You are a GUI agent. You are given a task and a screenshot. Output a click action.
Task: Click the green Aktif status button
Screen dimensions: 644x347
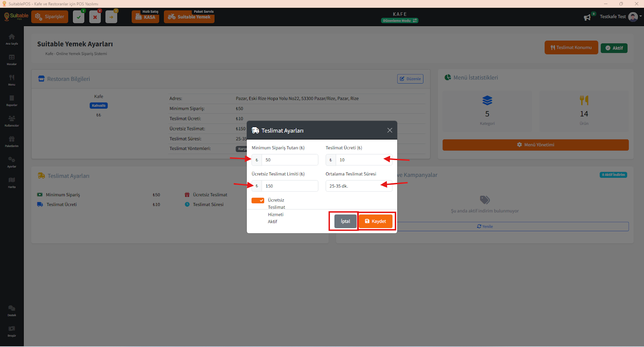click(x=614, y=48)
